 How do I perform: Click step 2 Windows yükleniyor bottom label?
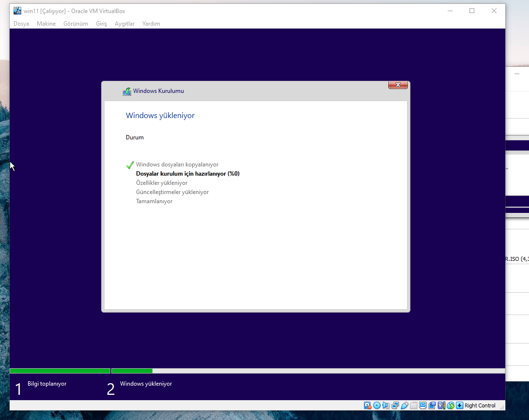pos(146,384)
